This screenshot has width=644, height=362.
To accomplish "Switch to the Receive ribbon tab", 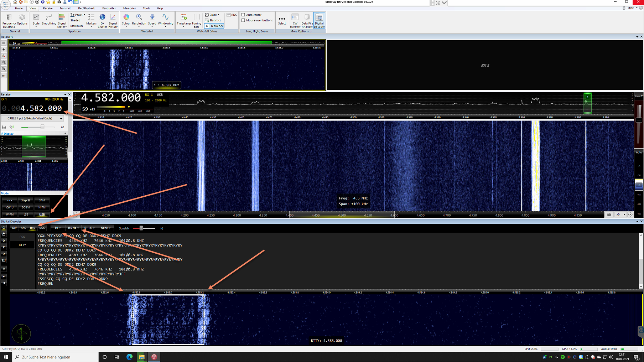I will tap(48, 8).
